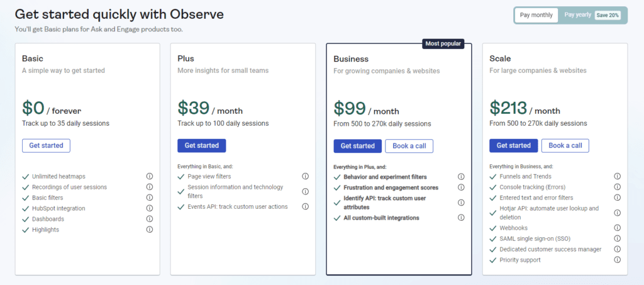Click Get started on the Basic plan
Viewport: 644px width, 285px height.
[x=47, y=145]
